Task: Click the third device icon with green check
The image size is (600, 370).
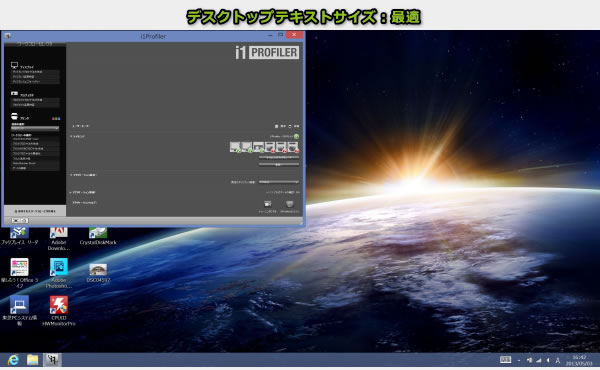Action: [258, 147]
